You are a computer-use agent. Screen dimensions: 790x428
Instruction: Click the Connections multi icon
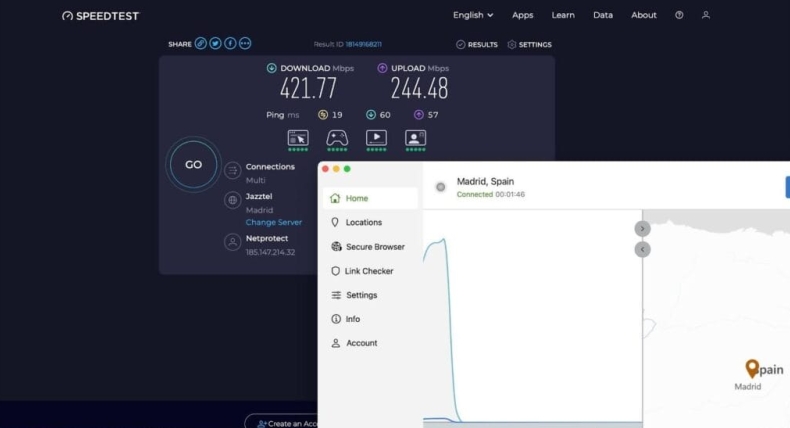click(232, 170)
